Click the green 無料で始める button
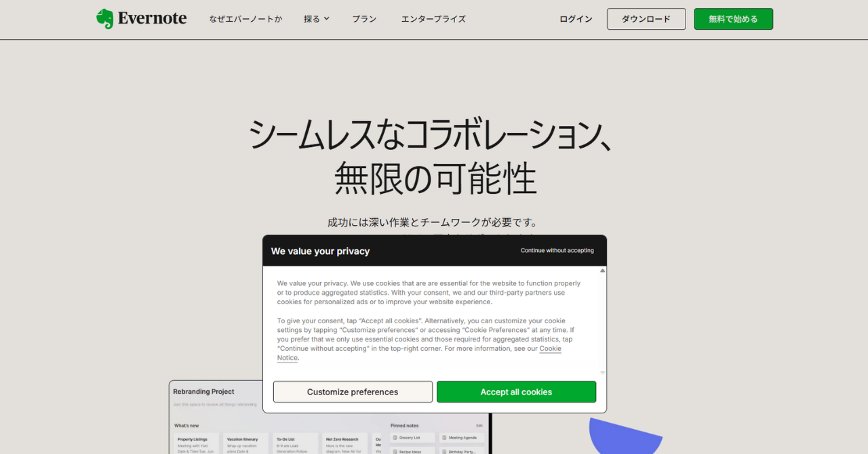This screenshot has height=454, width=868. click(x=733, y=19)
